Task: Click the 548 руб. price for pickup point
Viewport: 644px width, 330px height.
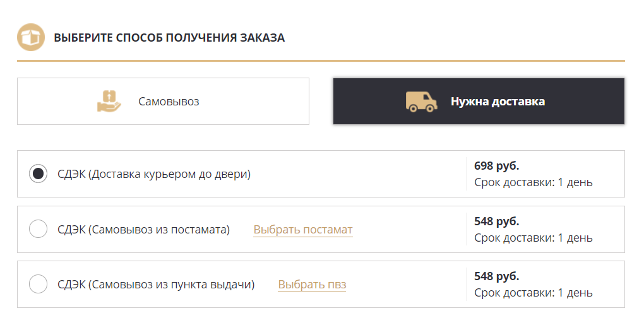Action: click(496, 276)
